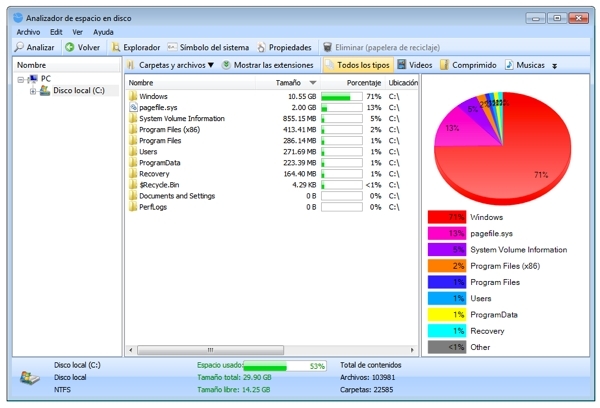Click the Espacio usado 53% progress bar
This screenshot has width=600, height=408.
click(285, 366)
